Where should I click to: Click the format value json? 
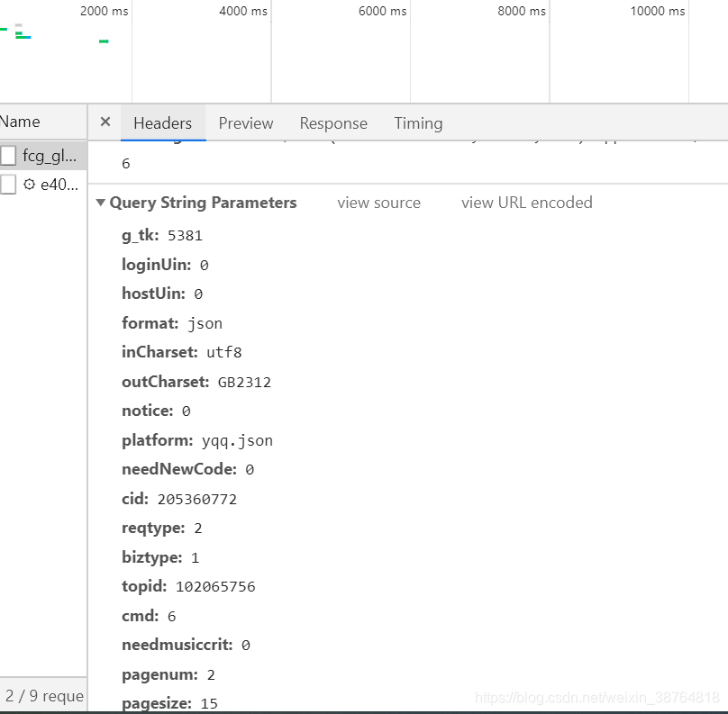(205, 323)
